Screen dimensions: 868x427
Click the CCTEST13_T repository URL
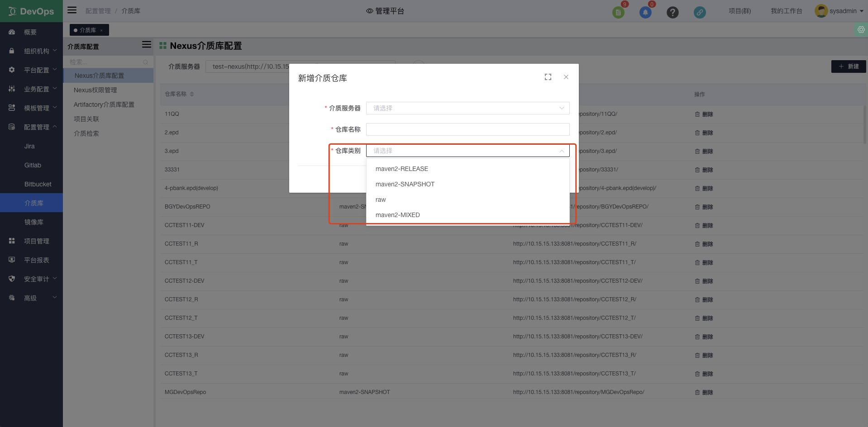coord(574,374)
